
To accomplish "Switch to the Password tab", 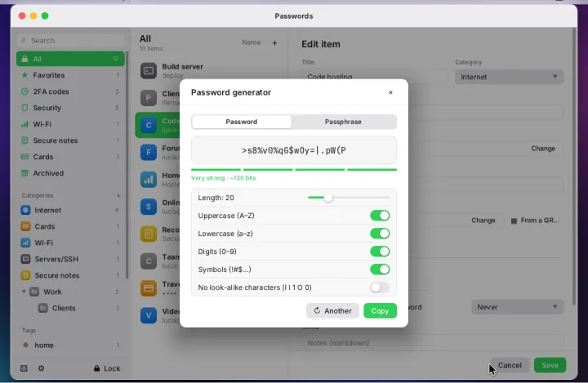I will (242, 122).
